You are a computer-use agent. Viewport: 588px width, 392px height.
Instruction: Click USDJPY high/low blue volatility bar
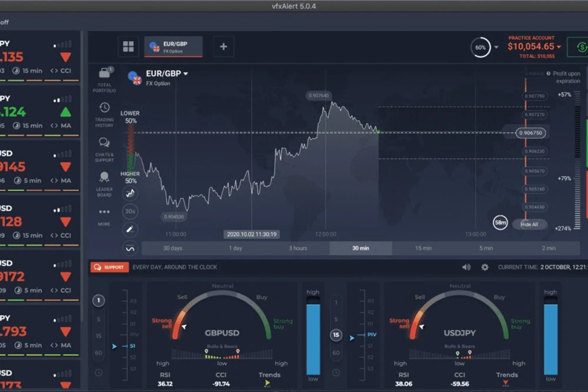click(551, 339)
